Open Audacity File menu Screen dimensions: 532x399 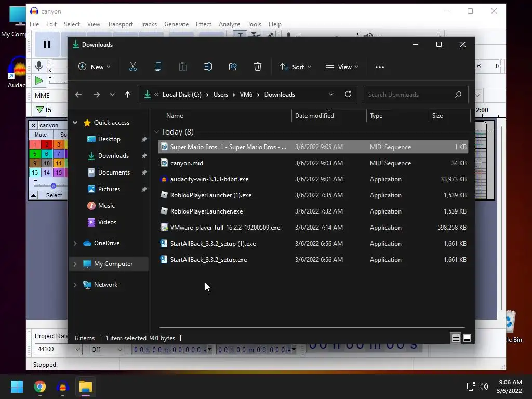(34, 24)
